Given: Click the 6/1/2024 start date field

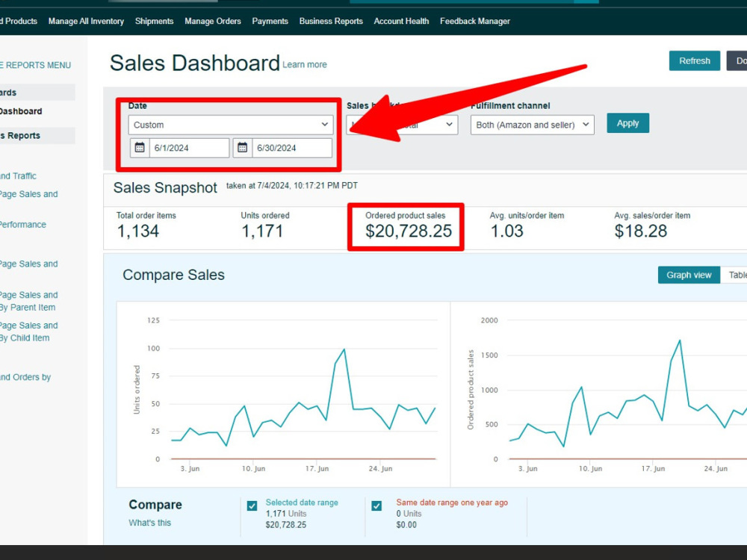Looking at the screenshot, I should [x=189, y=148].
